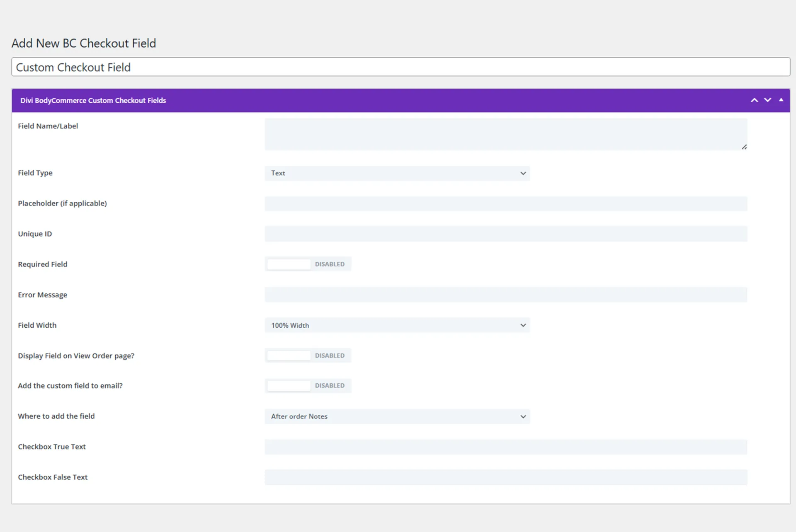Open the Where to add the field dropdown
This screenshot has height=532, width=796.
pos(397,416)
